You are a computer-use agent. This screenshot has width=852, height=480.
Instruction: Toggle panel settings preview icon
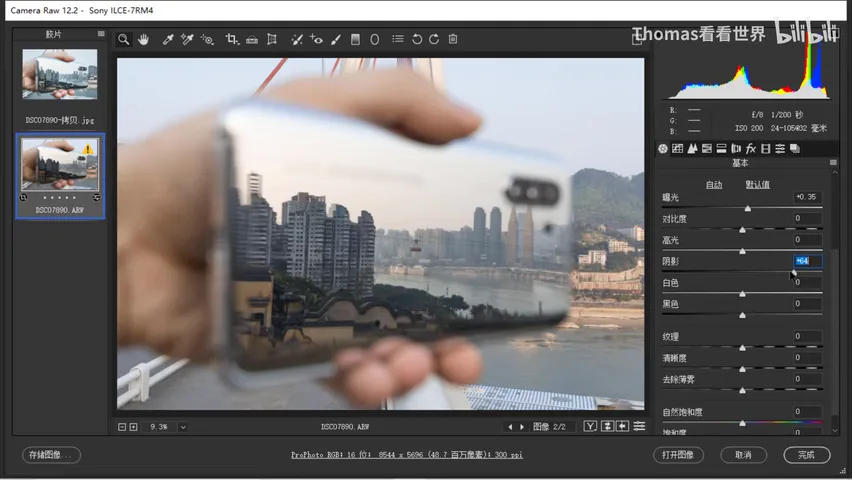pyautogui.click(x=640, y=426)
